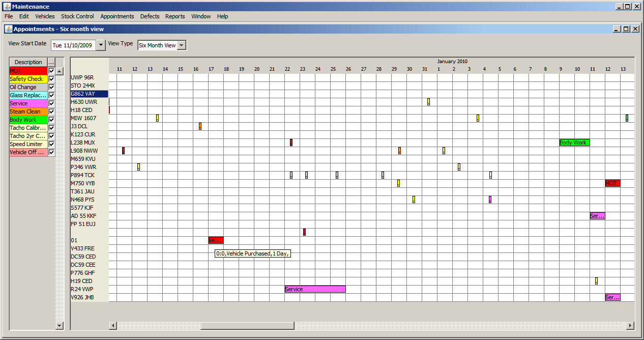The height and width of the screenshot is (340, 644).
Task: Uncheck the MOT appointment type checkbox
Action: point(51,71)
